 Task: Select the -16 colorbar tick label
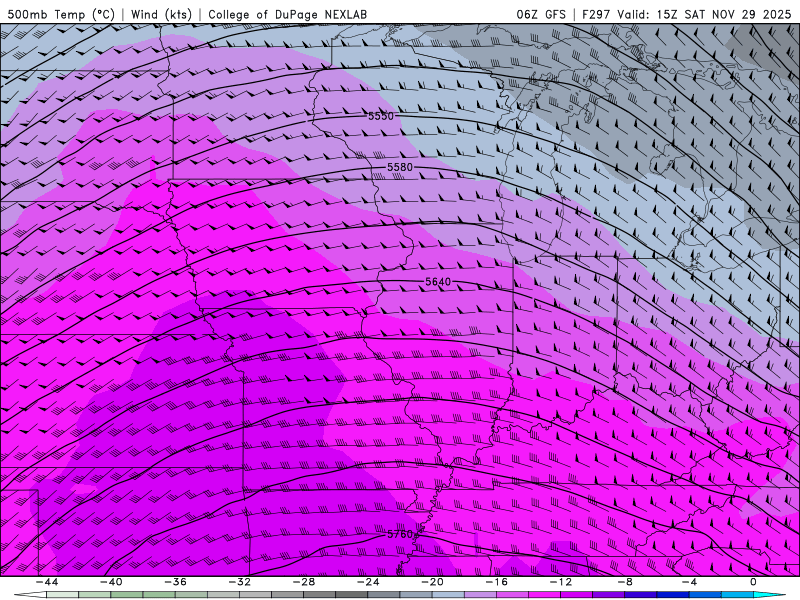(x=496, y=582)
